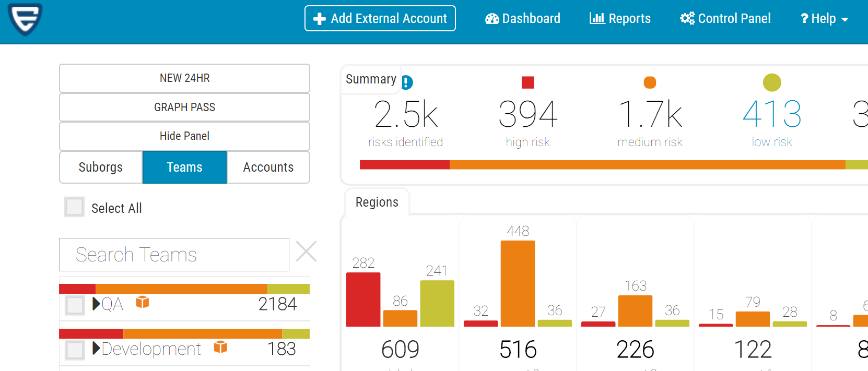This screenshot has width=868, height=371.
Task: Click the Development team count 183
Action: pyautogui.click(x=281, y=349)
